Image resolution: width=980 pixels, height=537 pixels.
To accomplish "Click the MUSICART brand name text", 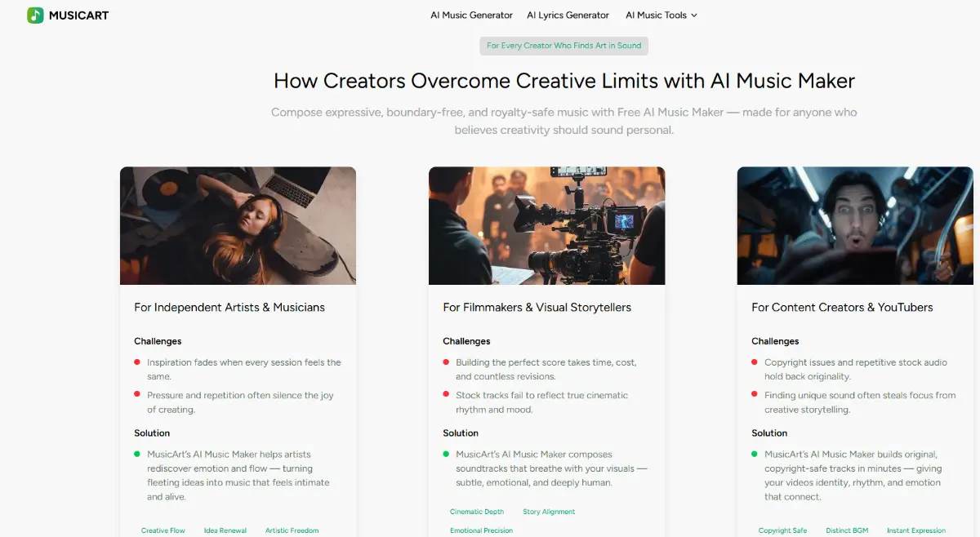I will 79,16.
